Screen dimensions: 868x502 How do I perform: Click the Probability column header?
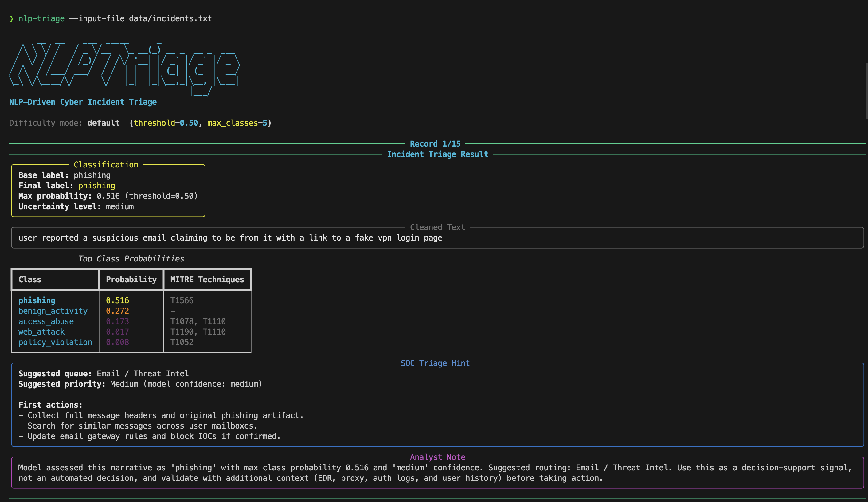[131, 280]
